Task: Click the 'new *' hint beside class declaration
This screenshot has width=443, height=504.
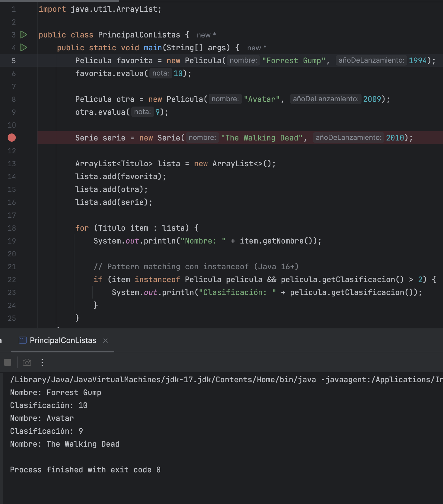Action: [x=207, y=35]
